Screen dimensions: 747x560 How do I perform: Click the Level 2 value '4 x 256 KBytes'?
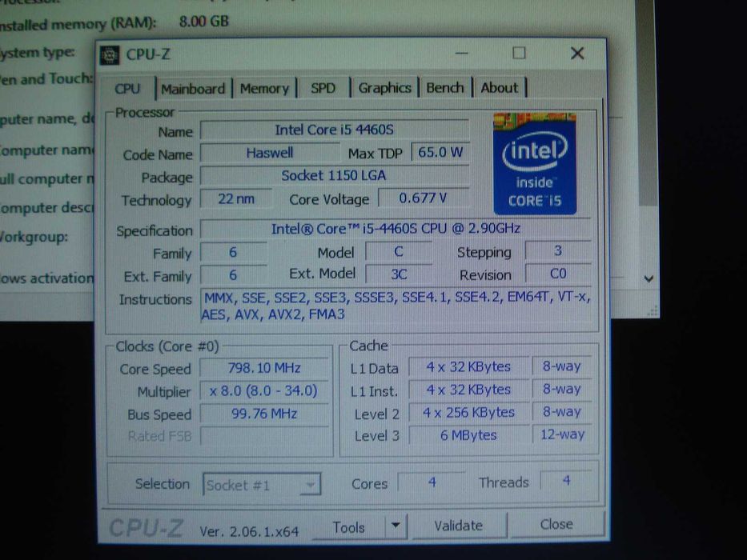coord(468,412)
